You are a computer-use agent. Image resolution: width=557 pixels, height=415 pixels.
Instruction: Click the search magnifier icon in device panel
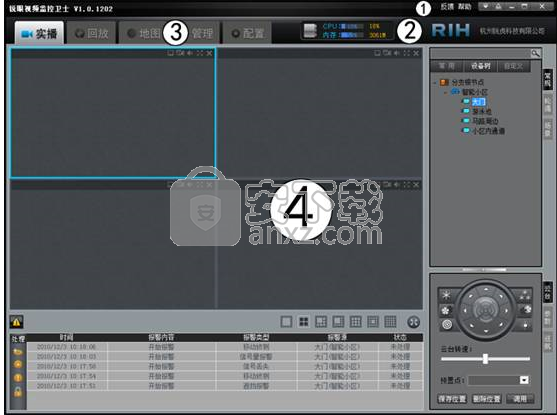coord(535,54)
